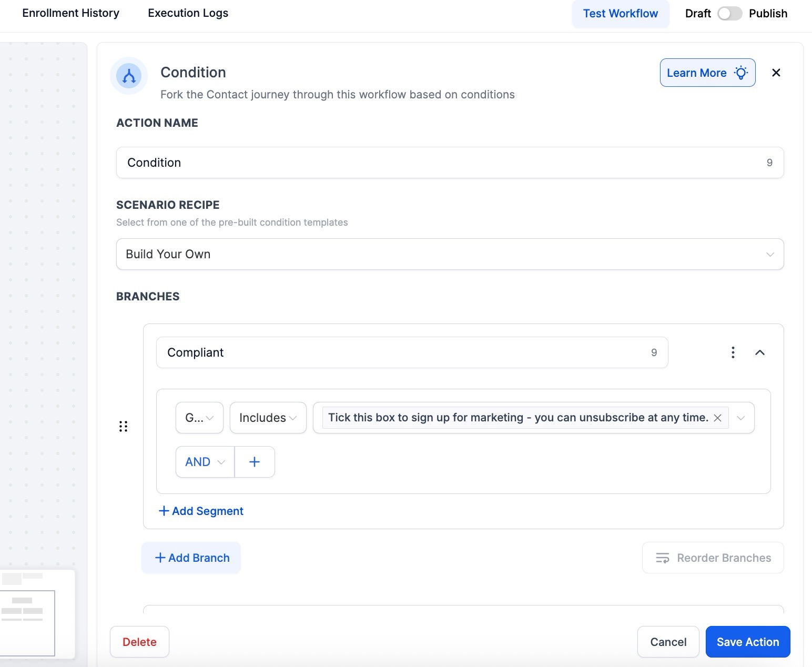Change the AND logic operator dropdown
The height and width of the screenshot is (667, 812).
[x=205, y=462]
